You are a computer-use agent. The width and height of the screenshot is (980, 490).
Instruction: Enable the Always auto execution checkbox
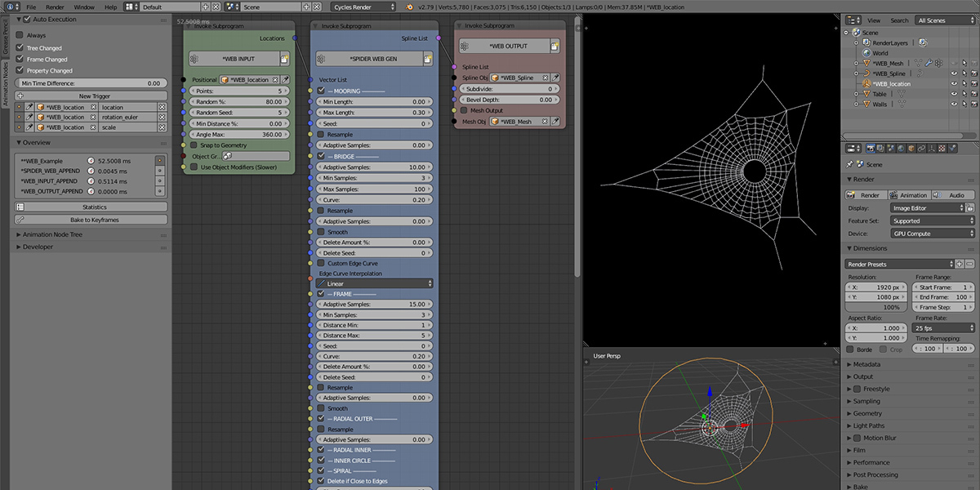(x=20, y=35)
